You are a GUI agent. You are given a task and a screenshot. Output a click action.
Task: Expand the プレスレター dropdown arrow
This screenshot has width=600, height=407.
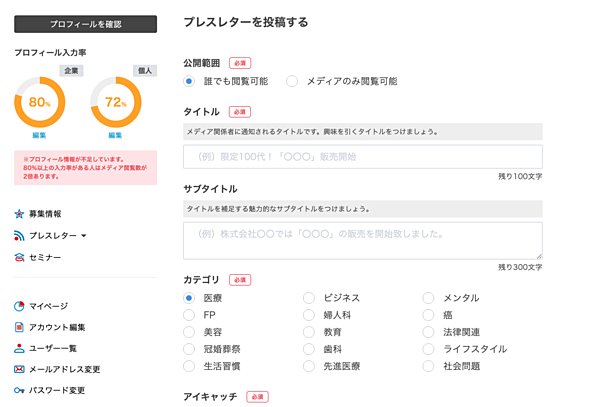click(x=84, y=237)
